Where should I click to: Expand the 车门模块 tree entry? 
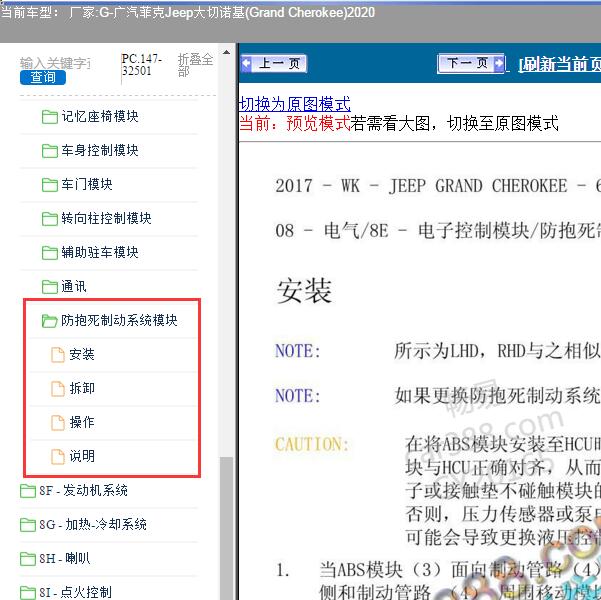coord(87,184)
